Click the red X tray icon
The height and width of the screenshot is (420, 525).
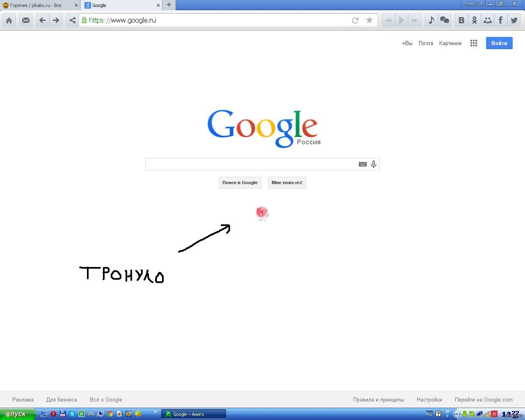494,414
